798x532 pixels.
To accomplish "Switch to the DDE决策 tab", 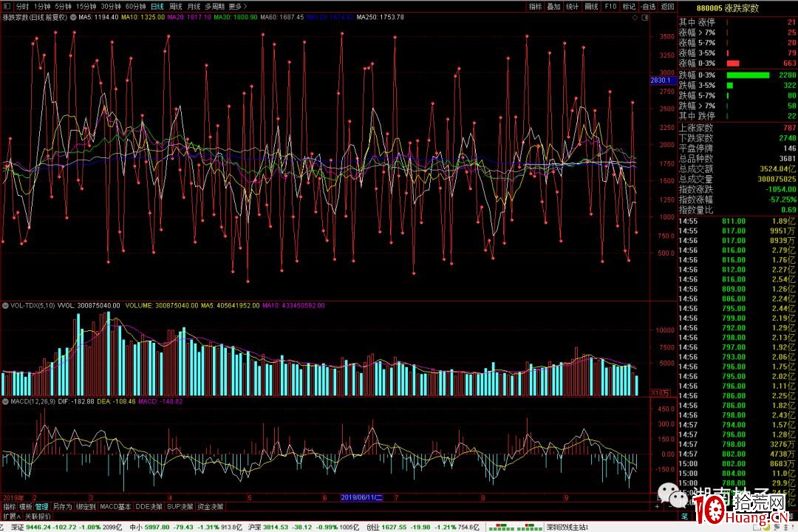I will coord(149,507).
